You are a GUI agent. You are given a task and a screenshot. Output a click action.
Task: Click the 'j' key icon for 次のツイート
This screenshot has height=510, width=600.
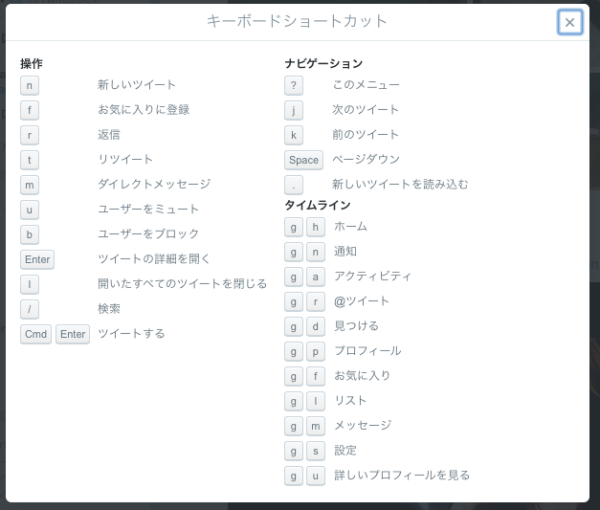pos(294,110)
